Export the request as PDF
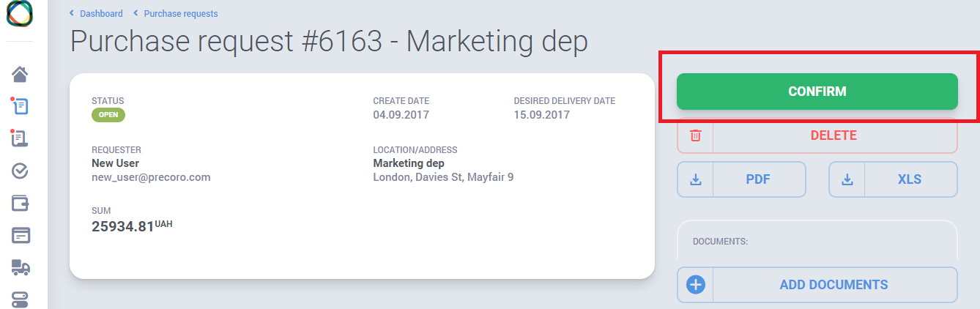Image resolution: width=980 pixels, height=309 pixels. (741, 179)
